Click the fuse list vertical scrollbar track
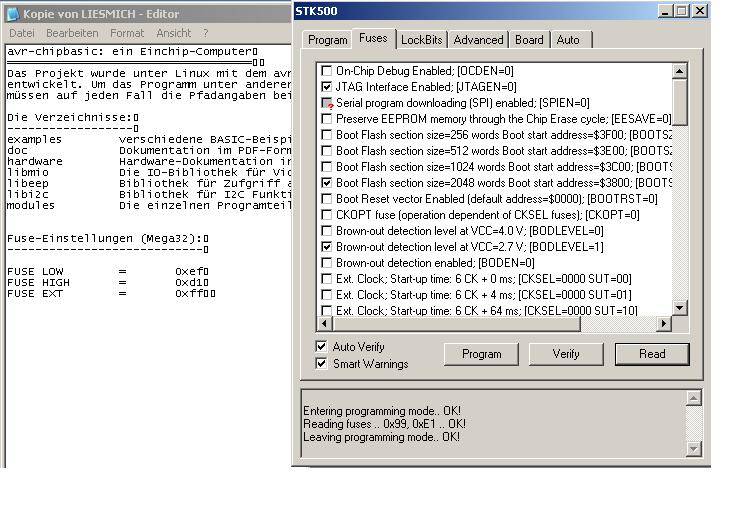Screen dimensions: 750x525 coord(680,200)
